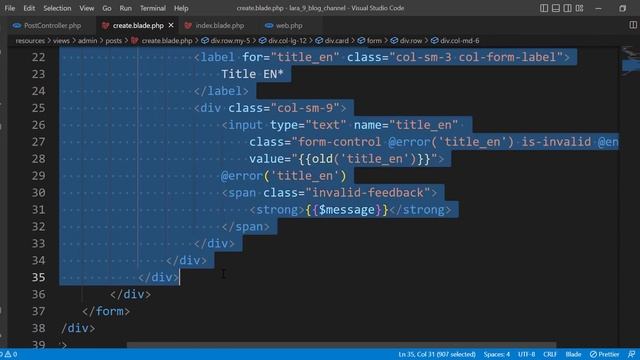Click resources in the breadcrumb
Image resolution: width=640 pixels, height=360 pixels.
[30, 41]
